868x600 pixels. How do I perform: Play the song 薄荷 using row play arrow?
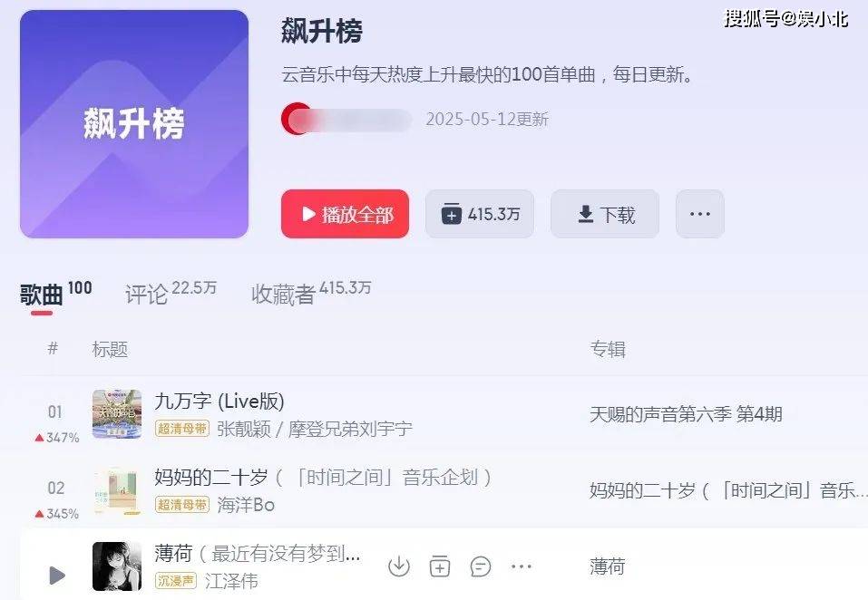pyautogui.click(x=57, y=576)
